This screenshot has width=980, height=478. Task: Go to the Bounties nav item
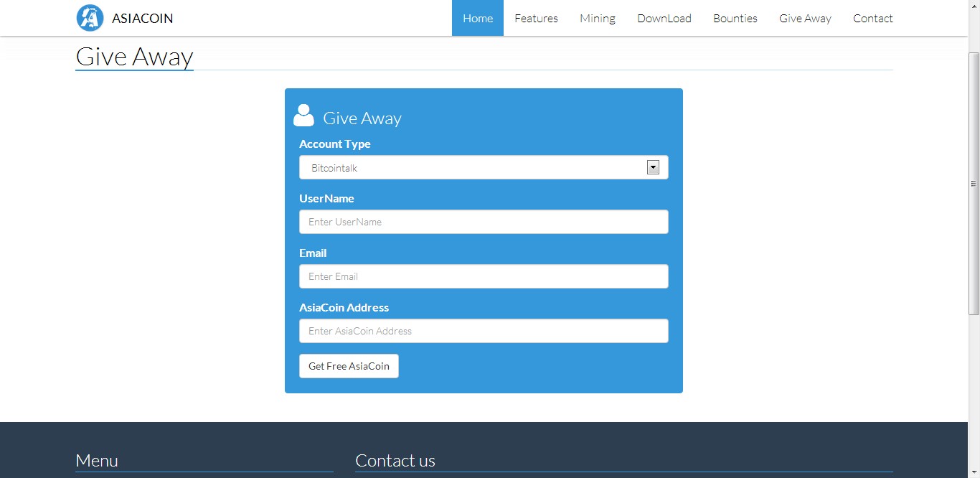pyautogui.click(x=735, y=18)
